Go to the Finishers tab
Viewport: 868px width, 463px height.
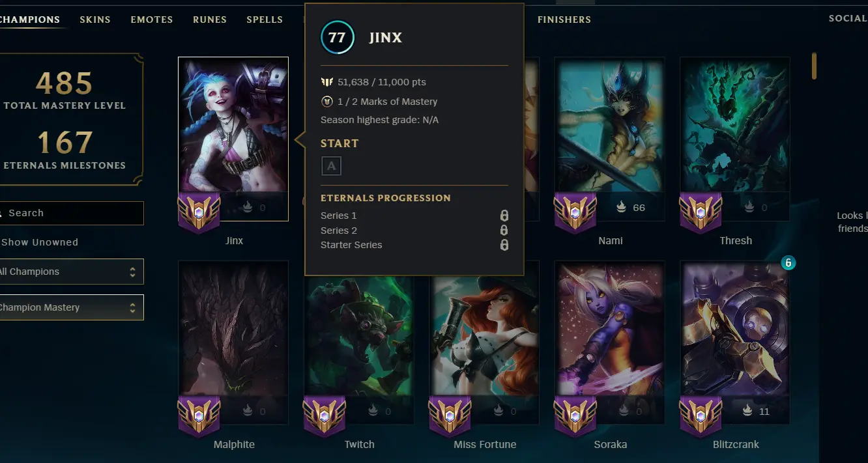tap(564, 20)
